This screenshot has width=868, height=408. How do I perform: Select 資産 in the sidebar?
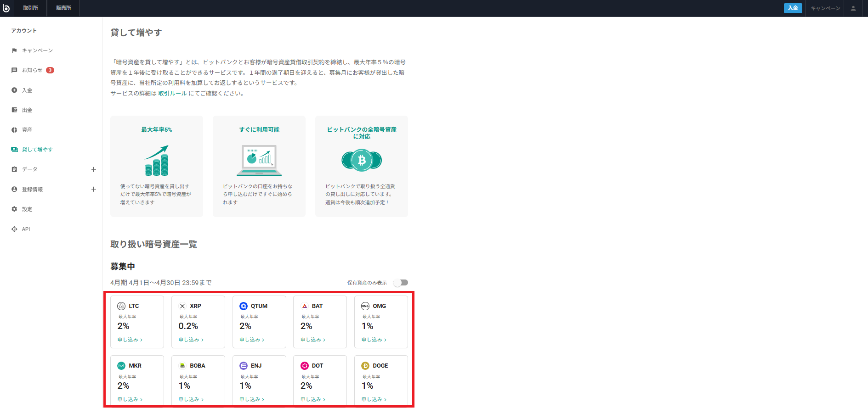pyautogui.click(x=27, y=130)
